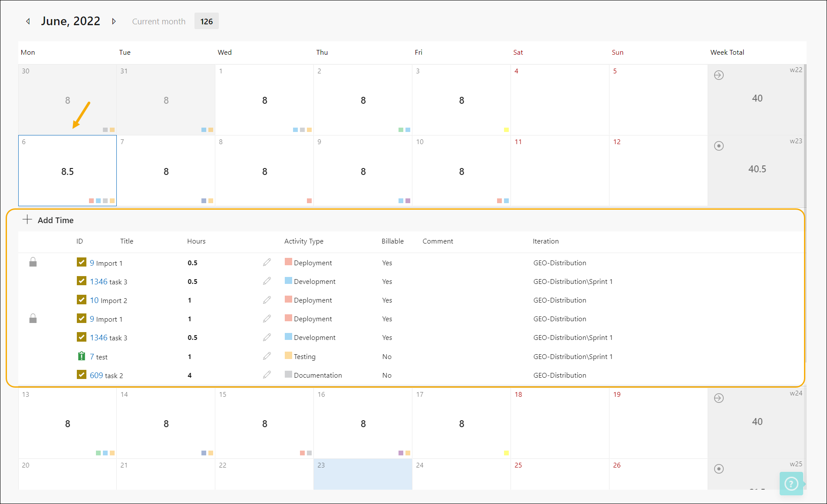Click Billable No on 7 test row
827x504 pixels.
387,356
